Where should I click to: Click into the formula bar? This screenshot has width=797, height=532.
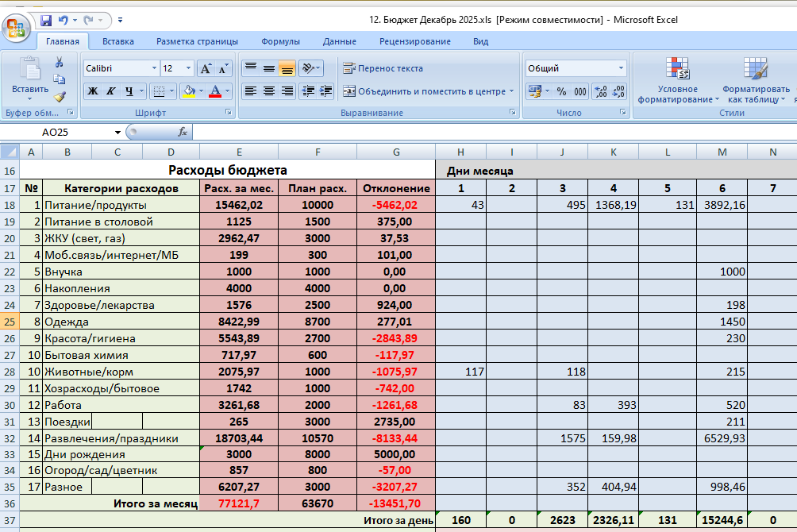(494, 133)
